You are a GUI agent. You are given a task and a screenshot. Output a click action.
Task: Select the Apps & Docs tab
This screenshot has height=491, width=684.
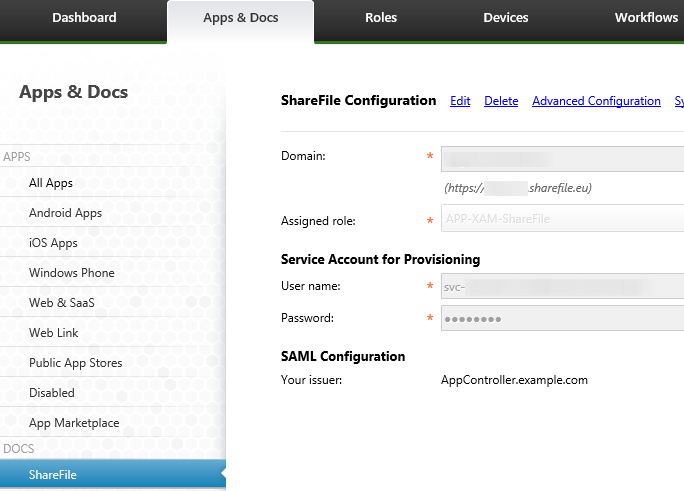point(240,18)
